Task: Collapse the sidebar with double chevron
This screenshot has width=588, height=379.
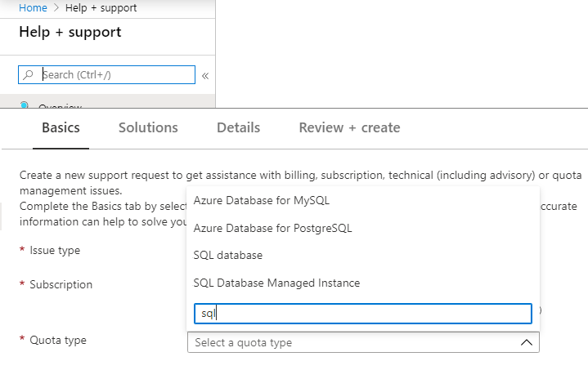Action: click(205, 76)
